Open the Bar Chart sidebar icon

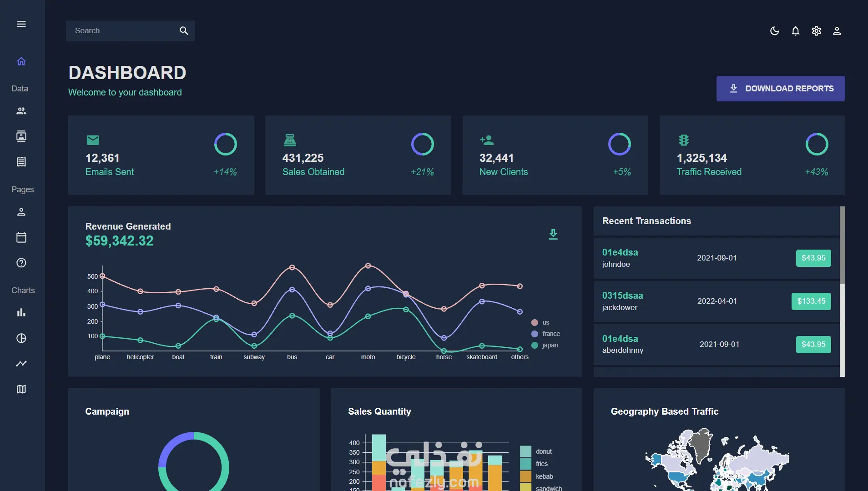pos(21,313)
